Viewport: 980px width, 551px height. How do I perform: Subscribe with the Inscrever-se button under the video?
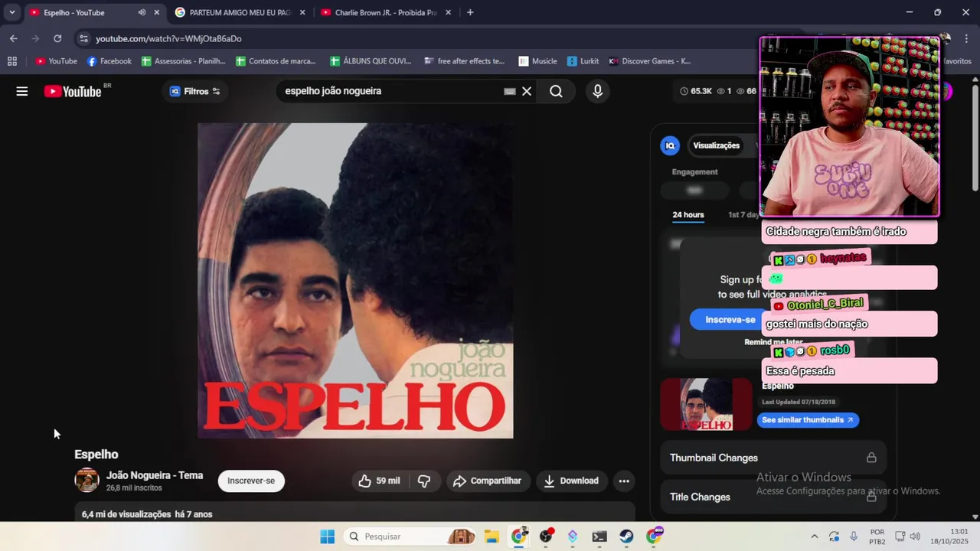coord(251,481)
